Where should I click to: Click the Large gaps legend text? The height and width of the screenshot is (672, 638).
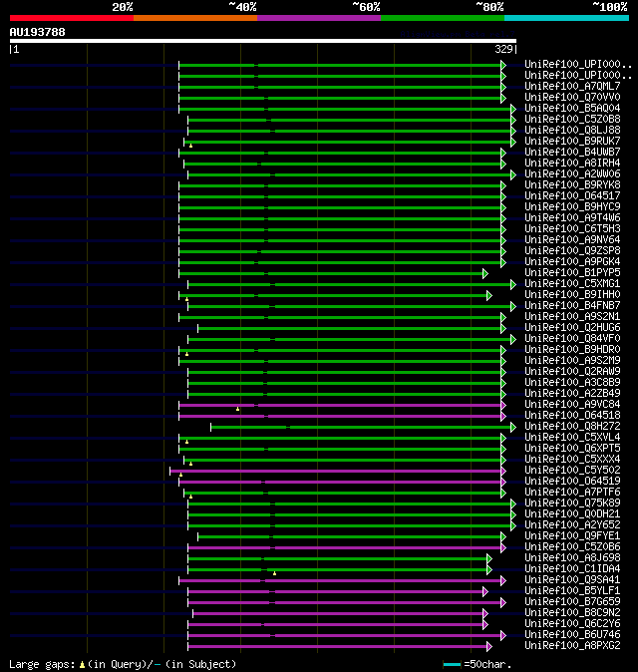coord(123,664)
